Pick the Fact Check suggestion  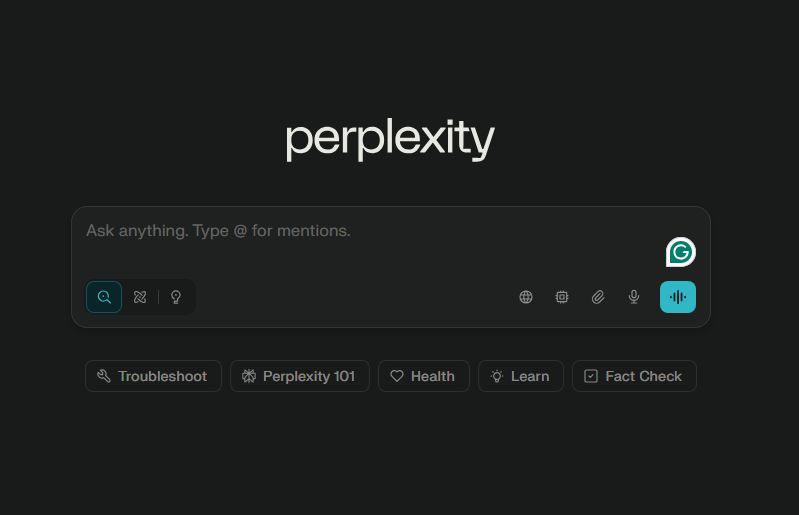coord(634,376)
